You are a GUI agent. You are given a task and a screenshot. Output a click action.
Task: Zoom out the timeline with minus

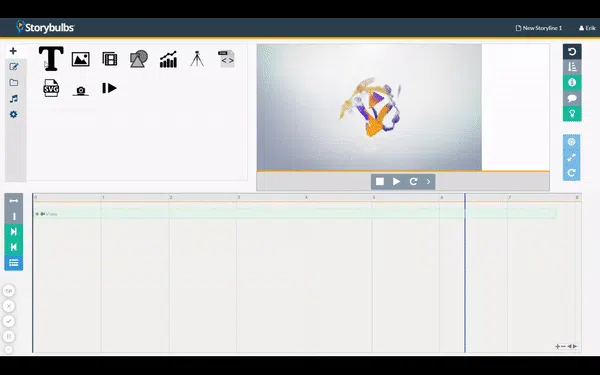tap(563, 346)
